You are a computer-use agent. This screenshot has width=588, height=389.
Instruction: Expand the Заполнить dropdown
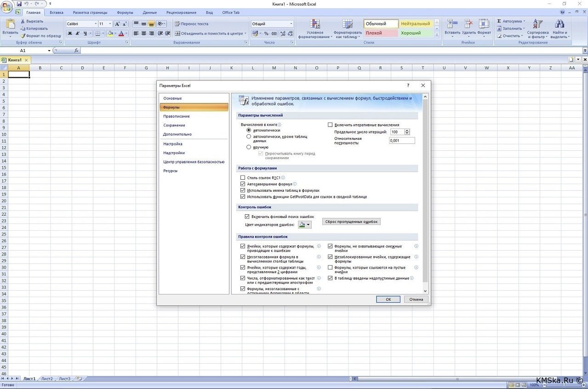(524, 29)
